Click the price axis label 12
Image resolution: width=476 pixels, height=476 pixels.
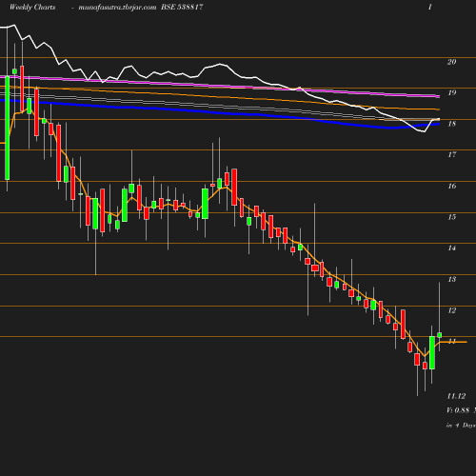(x=452, y=310)
